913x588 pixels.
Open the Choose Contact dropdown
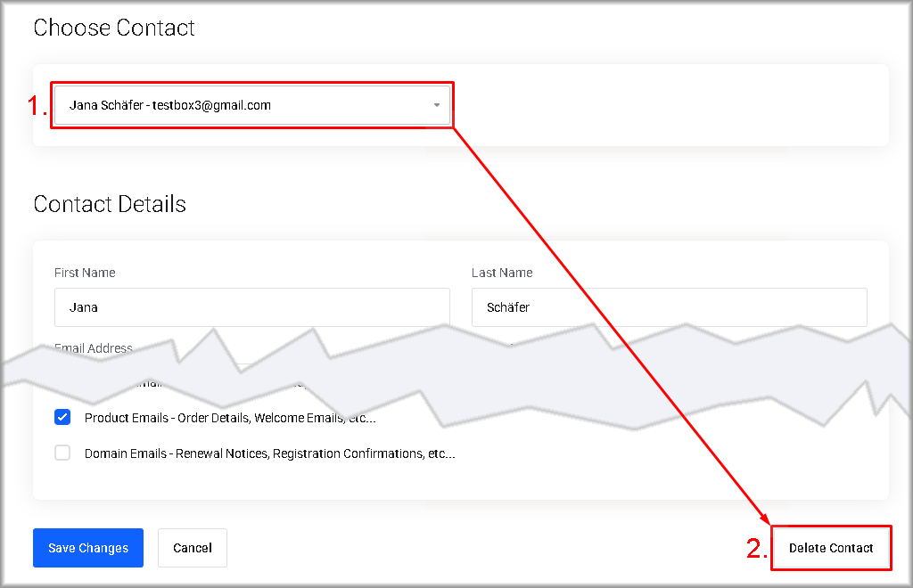pos(251,105)
